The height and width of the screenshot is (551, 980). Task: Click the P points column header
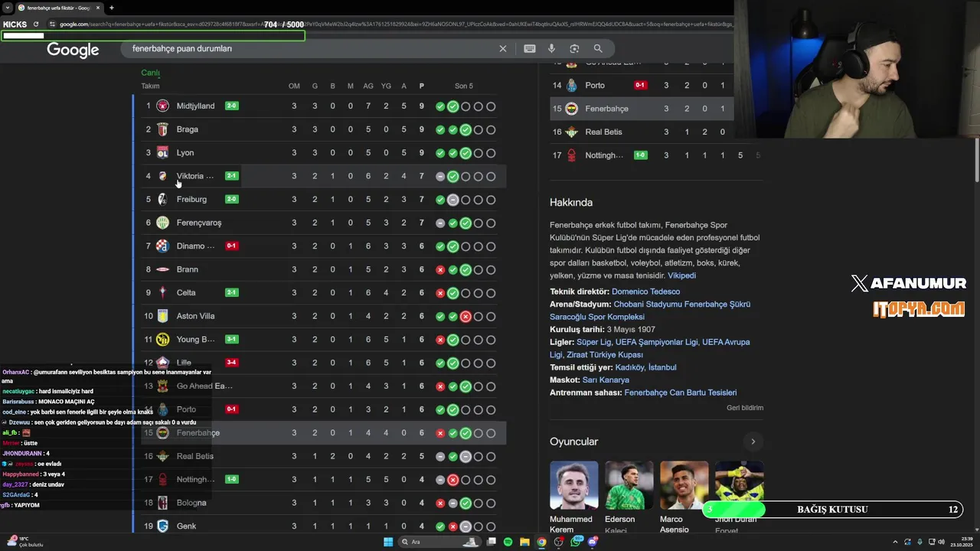pos(422,86)
